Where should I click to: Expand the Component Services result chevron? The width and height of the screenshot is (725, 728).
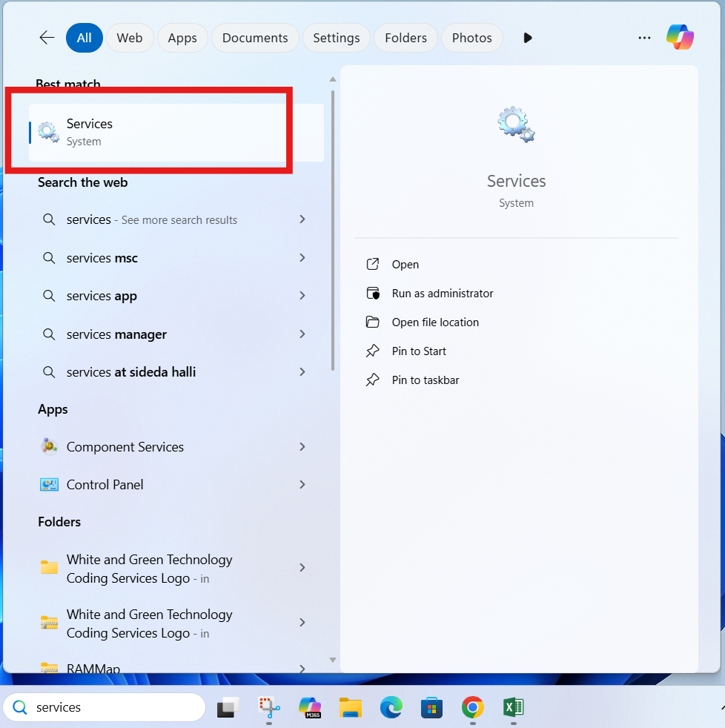tap(302, 446)
